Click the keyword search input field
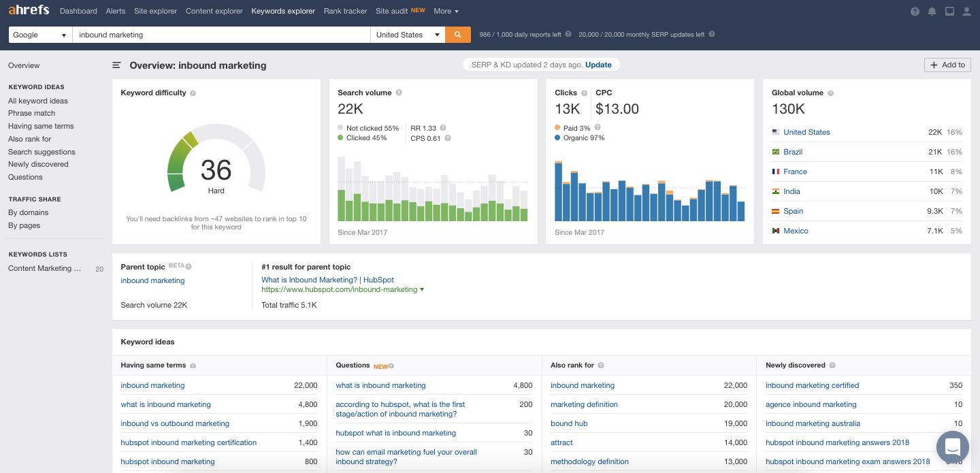 tap(221, 35)
